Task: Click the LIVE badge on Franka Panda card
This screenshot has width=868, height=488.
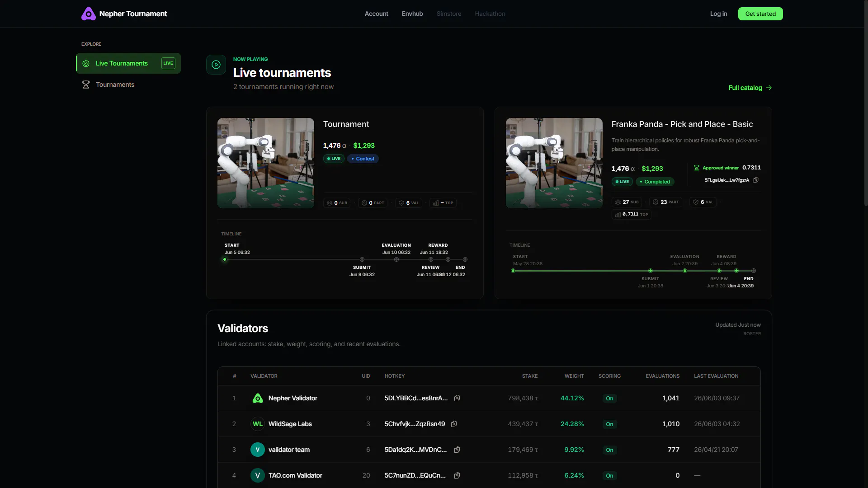Action: coord(622,182)
